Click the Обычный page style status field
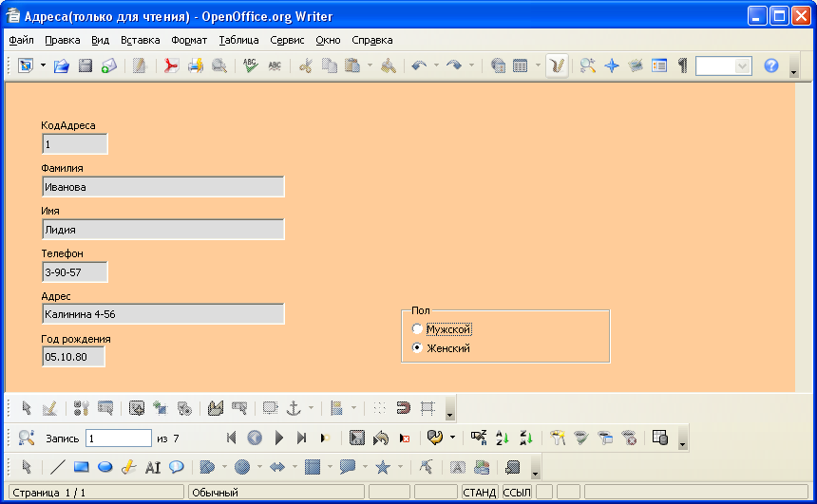Screen dimensions: 817x504 coord(276,492)
